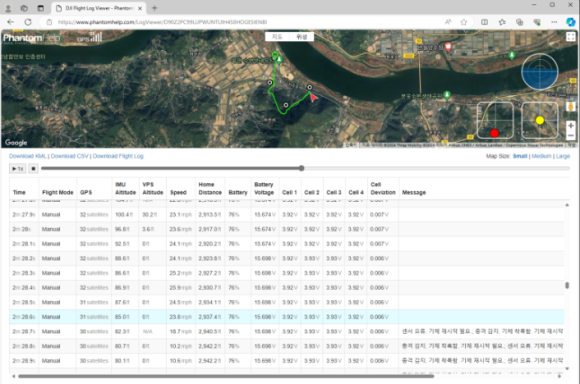
Task: Click the table horizontal scrollbar
Action: [226, 376]
